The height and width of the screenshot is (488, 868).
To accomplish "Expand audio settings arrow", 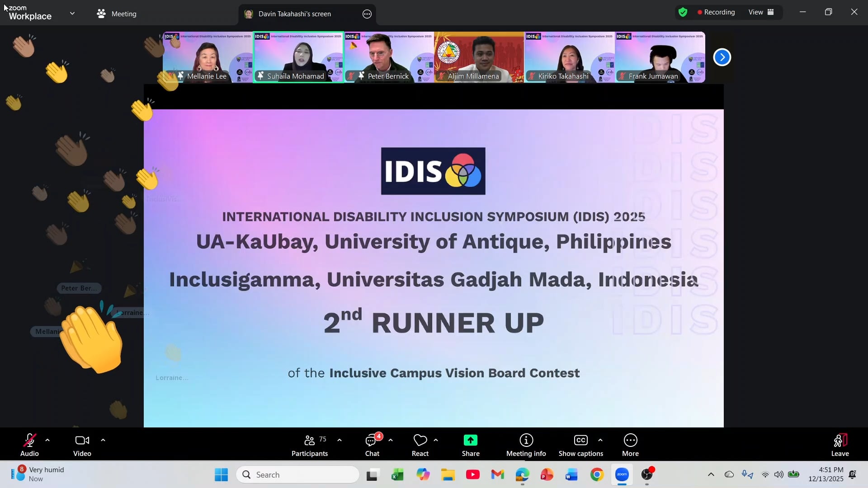I will (47, 440).
